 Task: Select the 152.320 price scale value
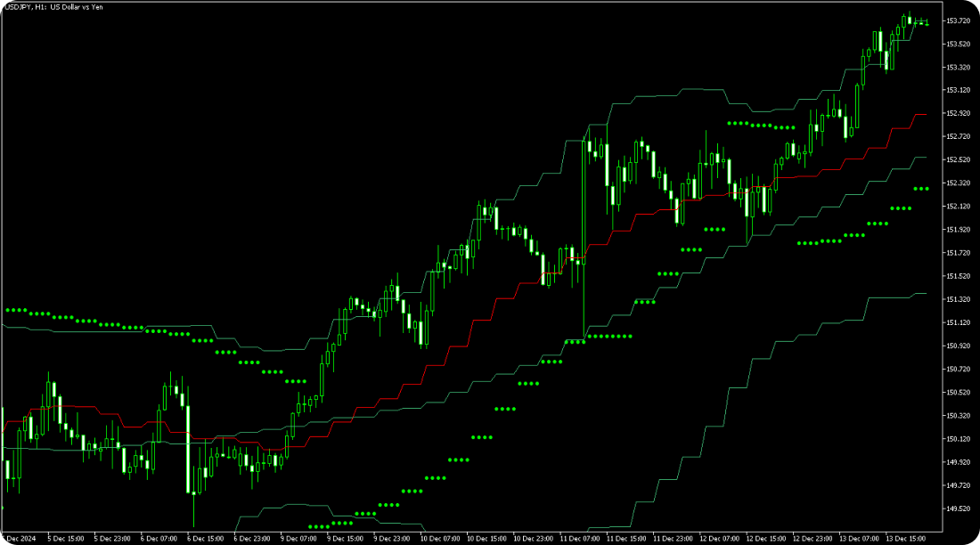click(958, 183)
